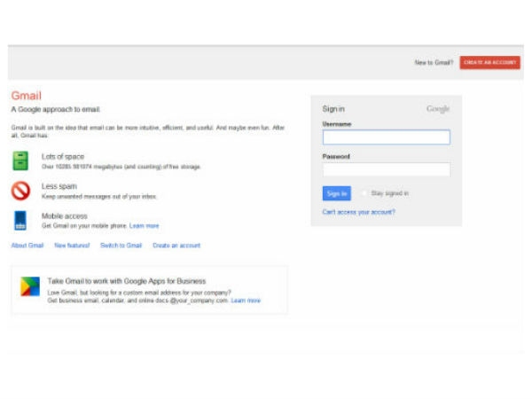Tick the Stay signed in checkbox
Screen dimensions: 532x399
point(364,193)
